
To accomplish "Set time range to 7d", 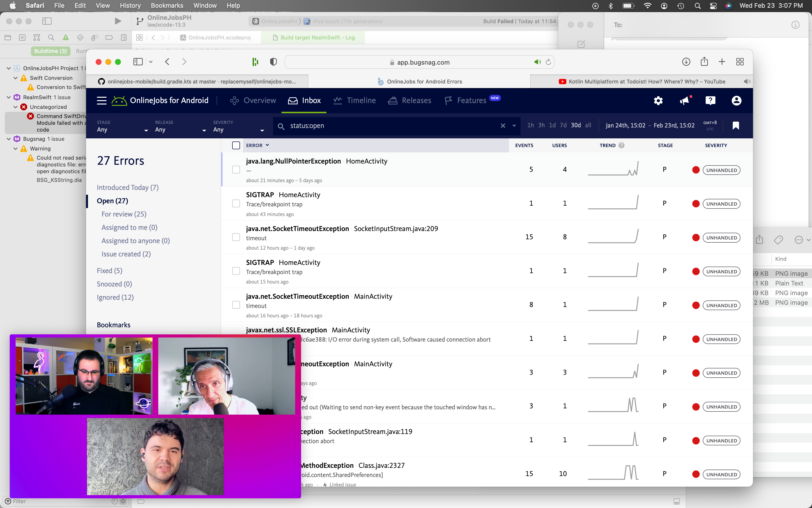I will 563,125.
